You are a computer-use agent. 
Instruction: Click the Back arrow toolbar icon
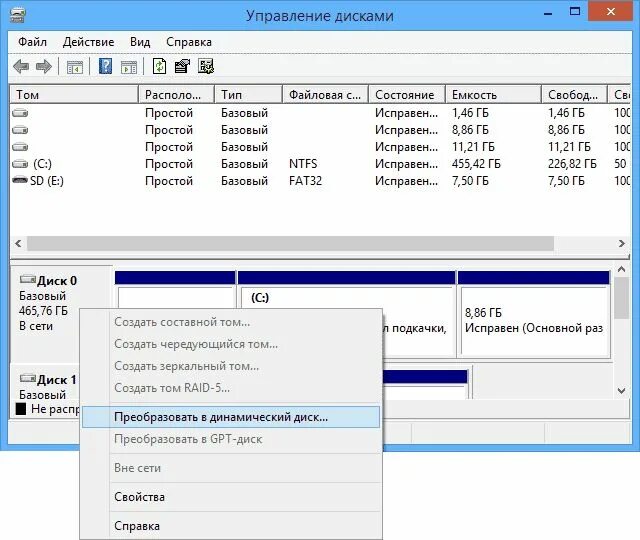(x=21, y=66)
